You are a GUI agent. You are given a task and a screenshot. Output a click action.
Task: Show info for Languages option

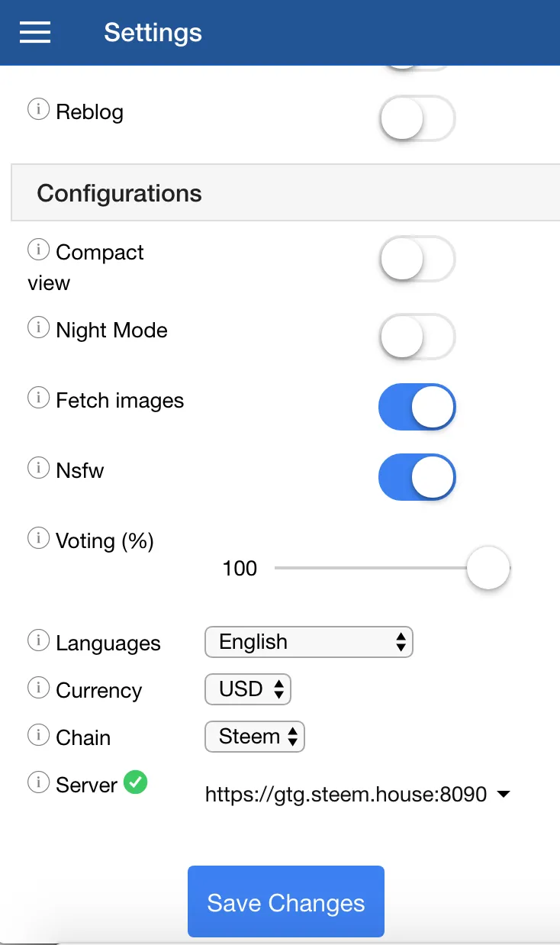point(38,640)
